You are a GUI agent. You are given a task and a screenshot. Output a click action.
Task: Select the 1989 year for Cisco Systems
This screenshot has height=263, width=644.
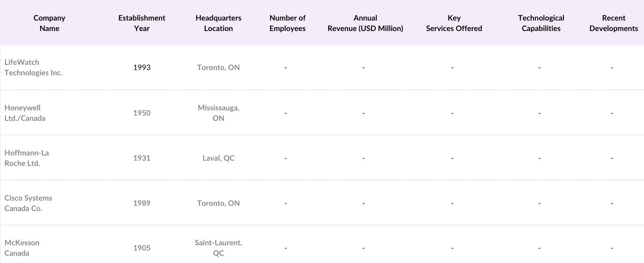click(x=142, y=203)
